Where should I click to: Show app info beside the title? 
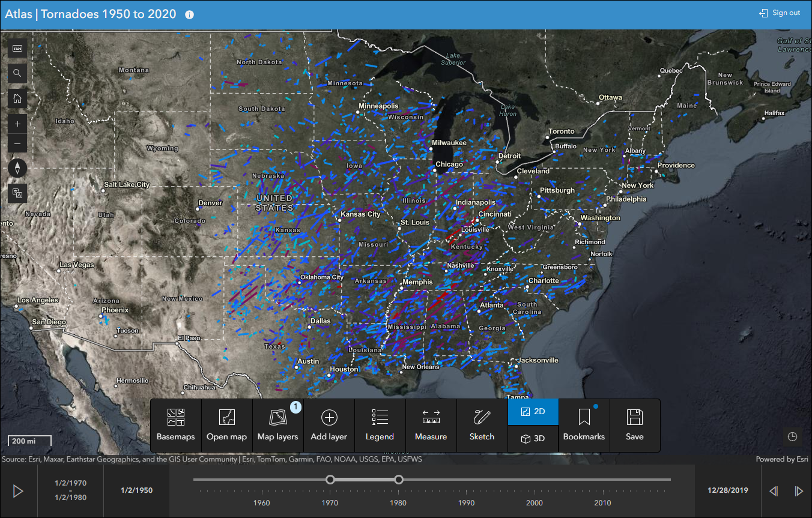click(x=190, y=14)
